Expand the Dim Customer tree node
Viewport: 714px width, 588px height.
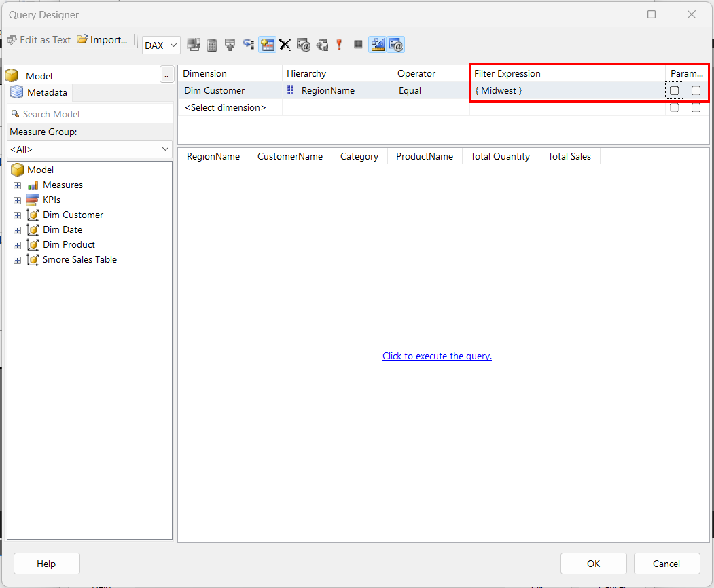click(x=17, y=216)
